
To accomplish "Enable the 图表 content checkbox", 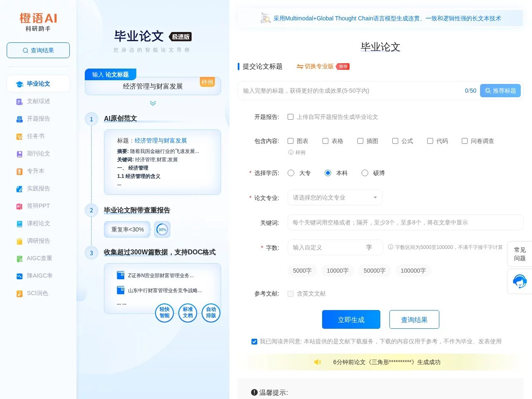I will [291, 141].
